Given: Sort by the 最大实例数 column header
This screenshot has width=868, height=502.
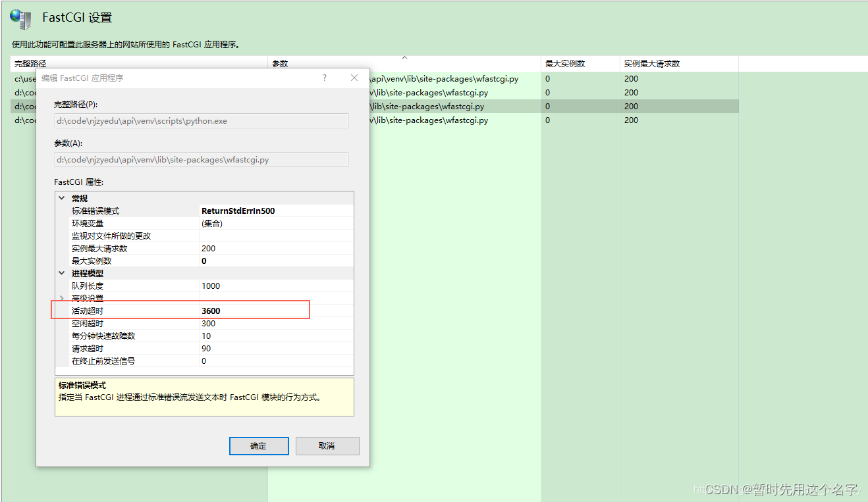Looking at the screenshot, I should [581, 64].
